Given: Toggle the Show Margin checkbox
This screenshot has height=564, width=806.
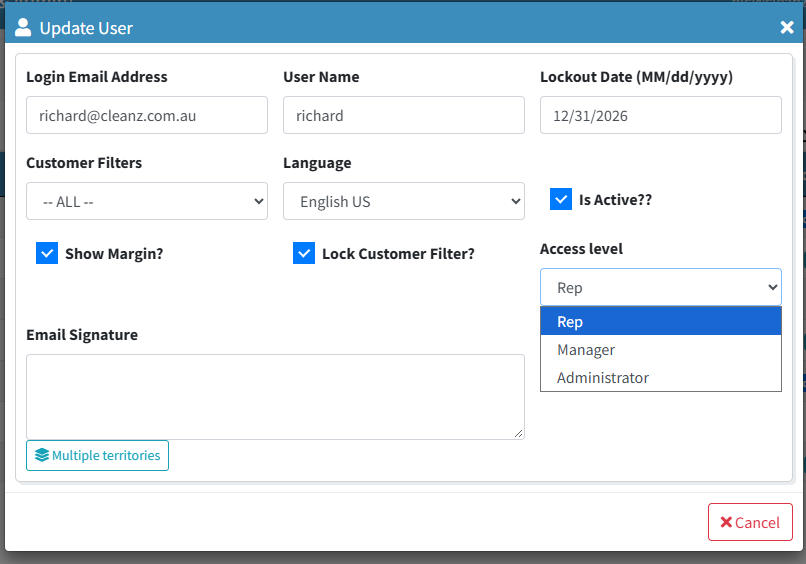Looking at the screenshot, I should point(47,253).
